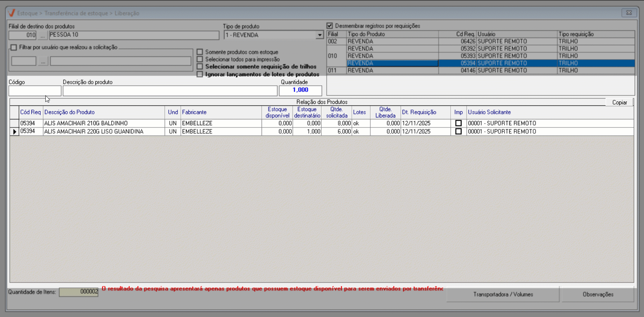Focus the Código input field
Screen dimensions: 644x317
(x=35, y=91)
